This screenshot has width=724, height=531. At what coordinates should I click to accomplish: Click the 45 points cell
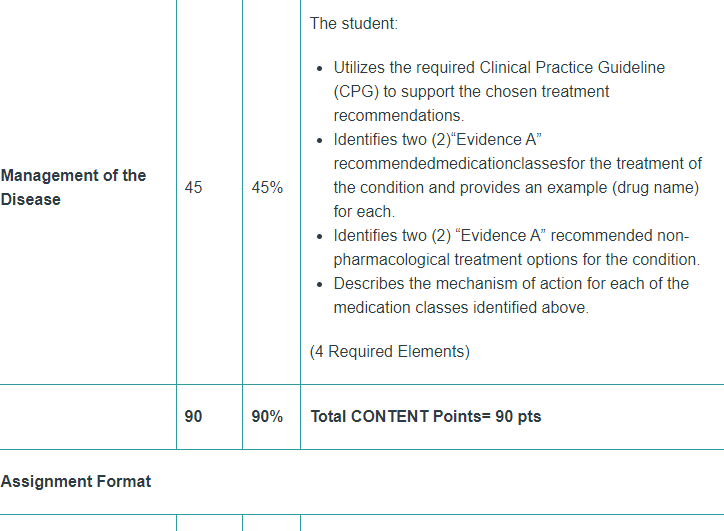(x=193, y=187)
